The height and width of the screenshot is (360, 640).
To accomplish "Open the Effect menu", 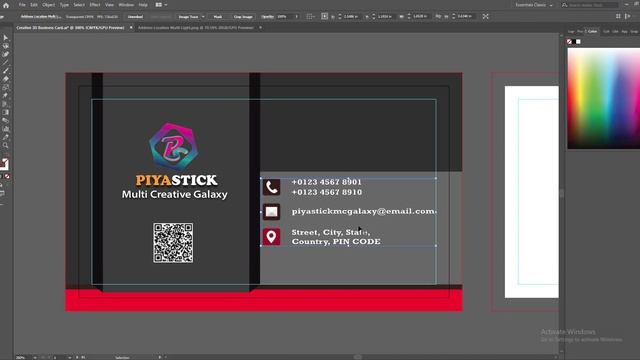I will tap(95, 5).
